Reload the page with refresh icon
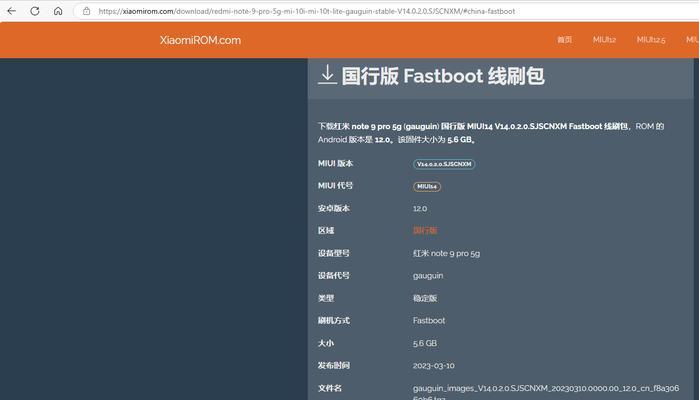This screenshot has height=400, width=699. coord(35,11)
